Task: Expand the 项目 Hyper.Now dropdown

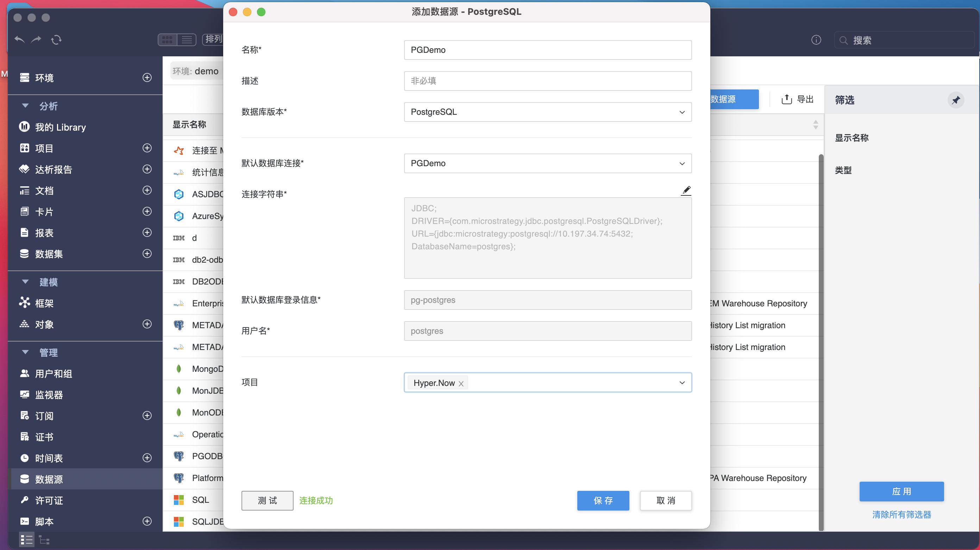Action: pyautogui.click(x=681, y=382)
